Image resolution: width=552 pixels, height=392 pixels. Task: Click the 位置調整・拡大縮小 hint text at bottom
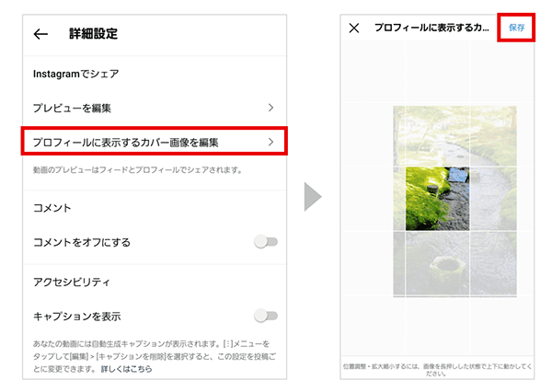[437, 370]
